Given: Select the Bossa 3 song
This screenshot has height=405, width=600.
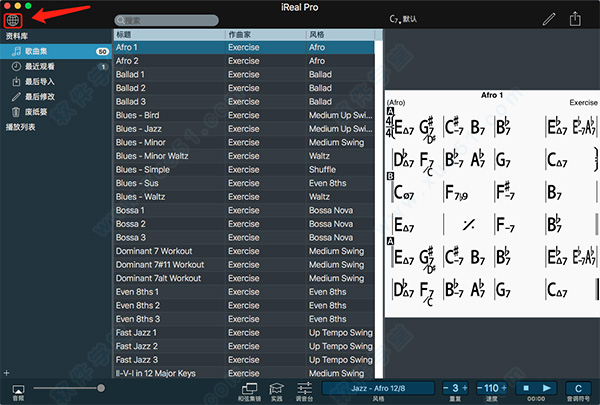Looking at the screenshot, I should coord(244,238).
